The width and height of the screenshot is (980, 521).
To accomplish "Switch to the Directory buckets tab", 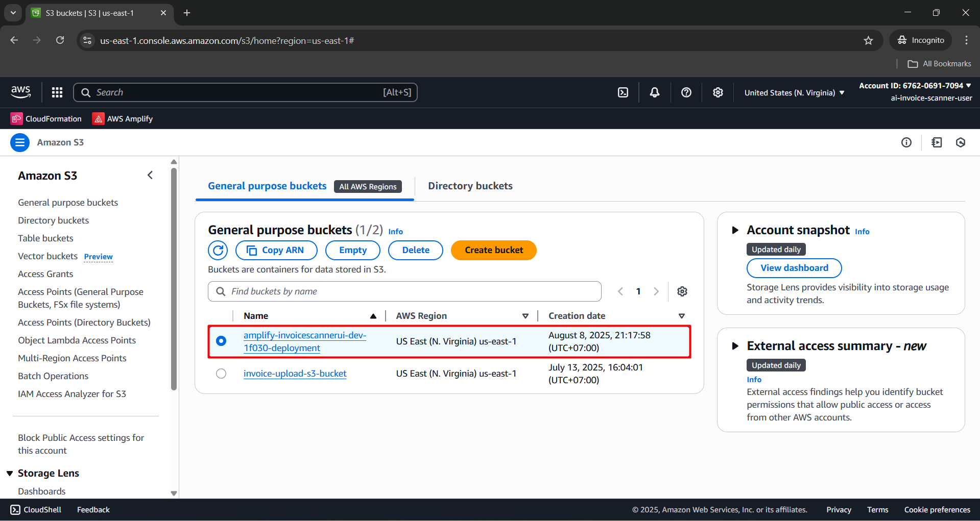I will pos(470,186).
